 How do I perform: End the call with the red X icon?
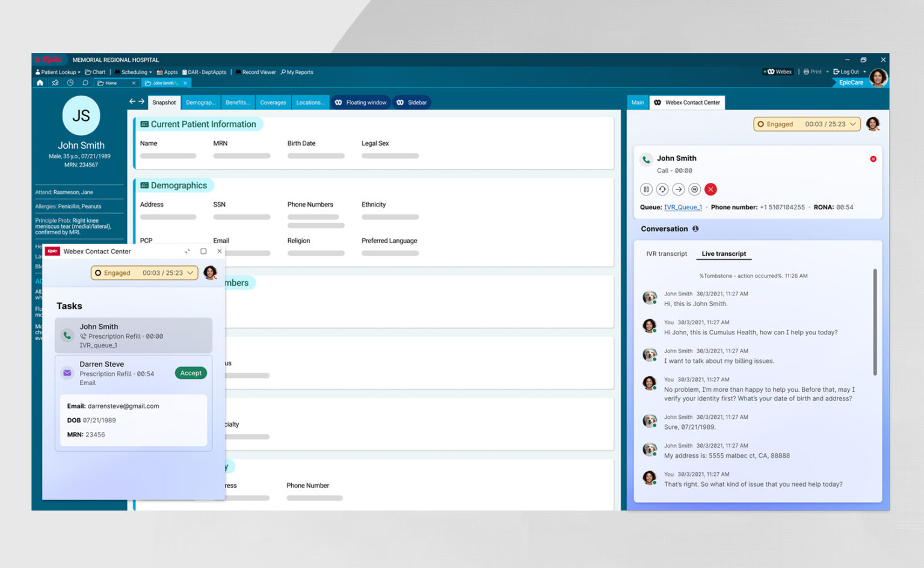tap(710, 189)
